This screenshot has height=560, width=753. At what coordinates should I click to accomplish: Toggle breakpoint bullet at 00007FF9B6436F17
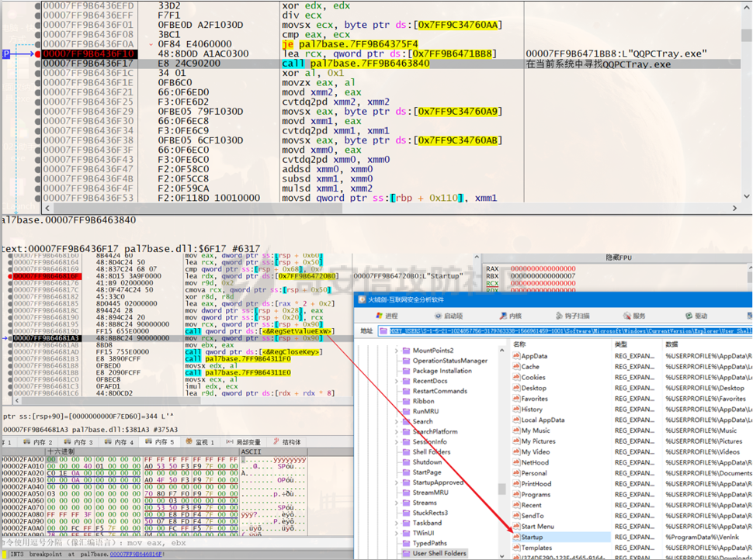(38, 64)
